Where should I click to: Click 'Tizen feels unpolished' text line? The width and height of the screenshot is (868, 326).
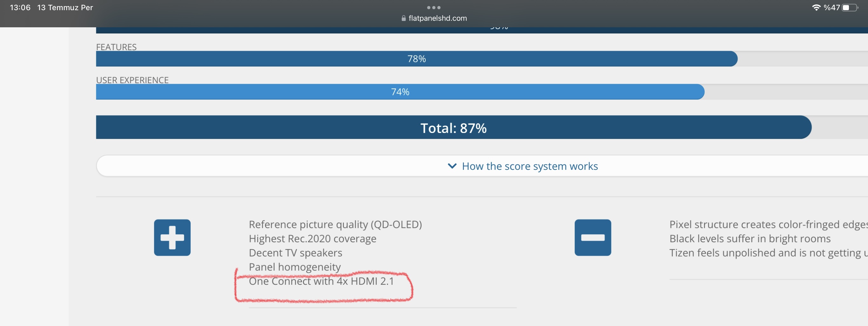coord(769,253)
